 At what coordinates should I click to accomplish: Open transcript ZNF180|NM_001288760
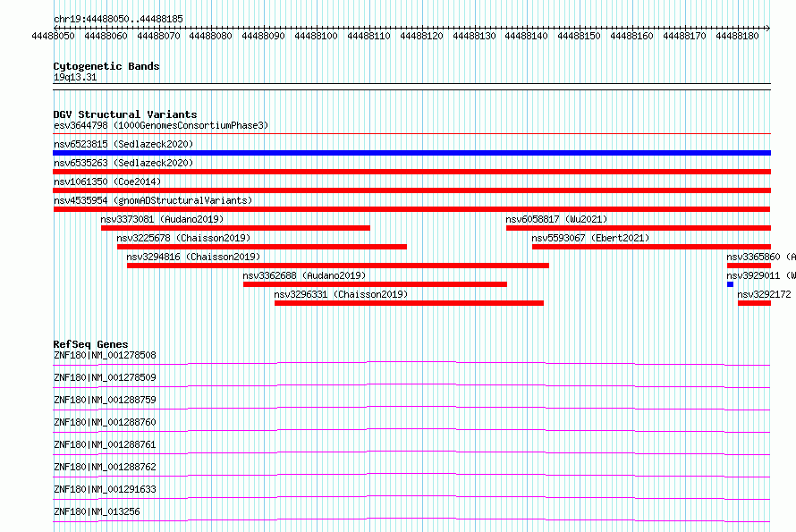(105, 422)
